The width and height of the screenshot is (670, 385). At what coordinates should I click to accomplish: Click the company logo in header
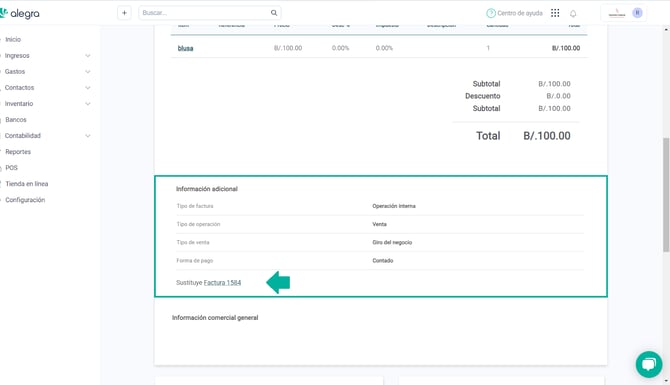tap(617, 13)
